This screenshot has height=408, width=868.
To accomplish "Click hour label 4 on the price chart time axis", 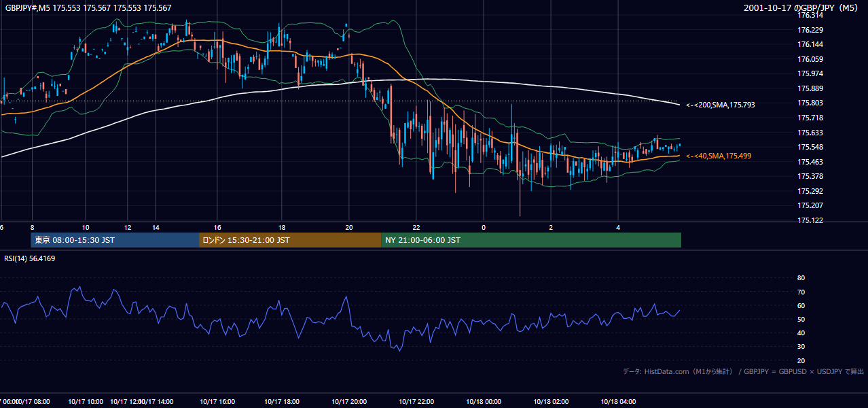I will 618,227.
